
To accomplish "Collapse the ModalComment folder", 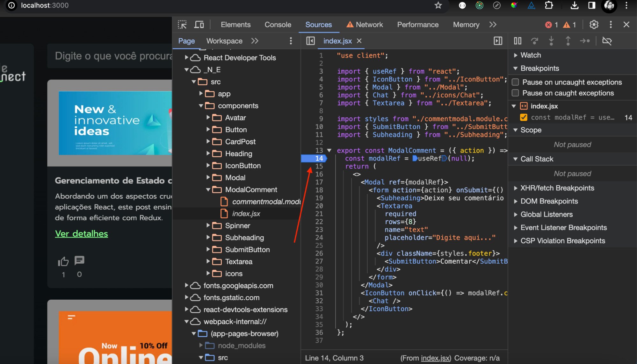I will (x=208, y=189).
